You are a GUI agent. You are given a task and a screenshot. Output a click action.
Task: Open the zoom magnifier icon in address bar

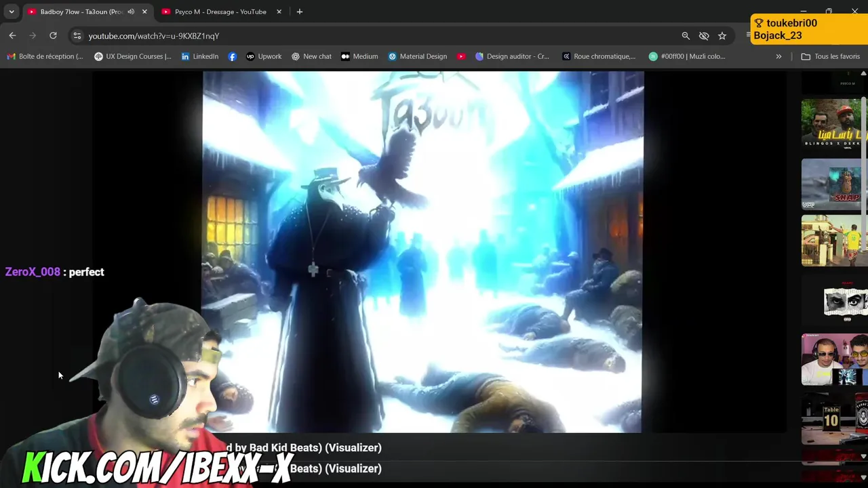point(686,36)
